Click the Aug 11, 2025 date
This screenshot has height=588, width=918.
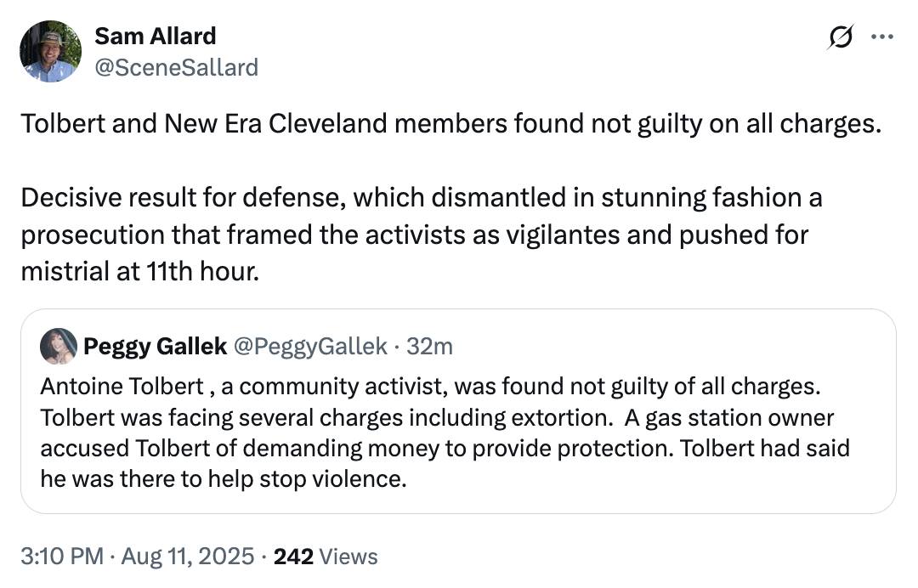(x=187, y=556)
